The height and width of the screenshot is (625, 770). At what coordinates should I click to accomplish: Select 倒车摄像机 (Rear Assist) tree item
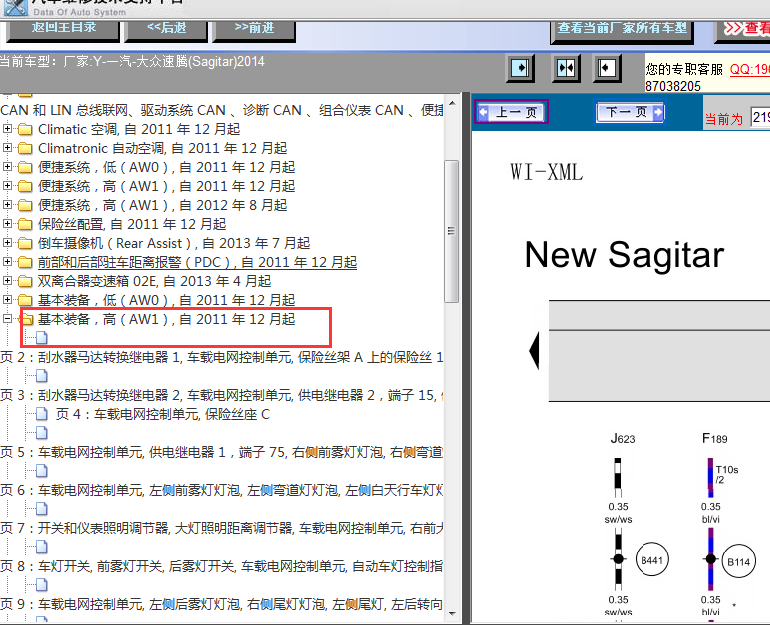point(174,243)
